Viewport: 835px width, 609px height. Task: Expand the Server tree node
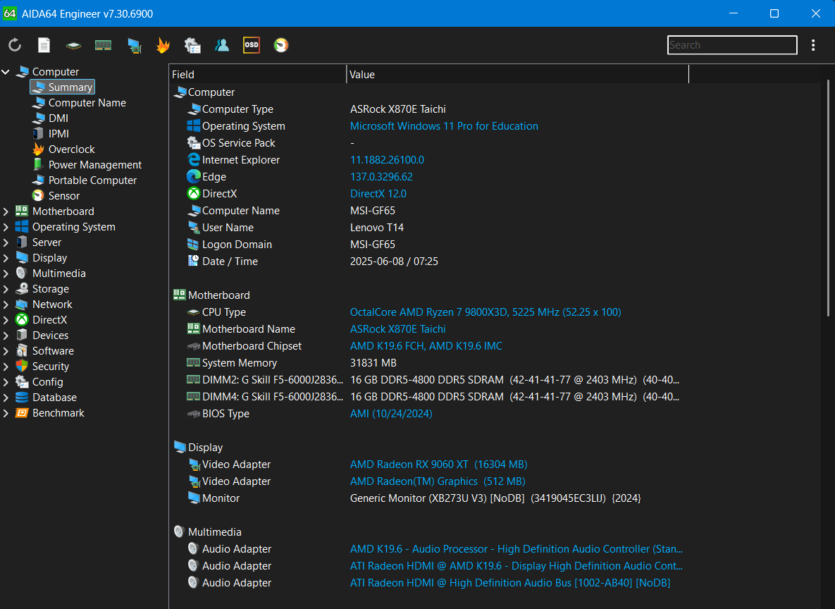click(x=6, y=242)
